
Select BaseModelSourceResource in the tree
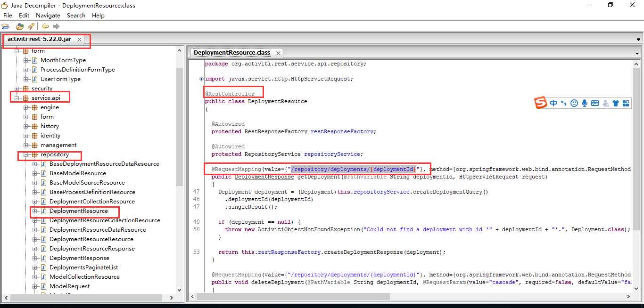(x=87, y=183)
